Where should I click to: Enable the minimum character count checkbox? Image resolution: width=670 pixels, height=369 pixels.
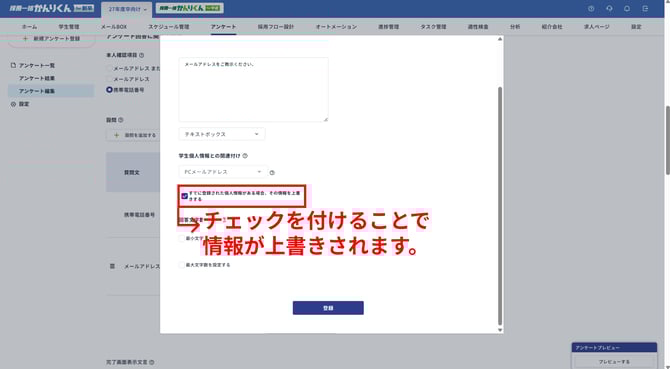point(182,238)
